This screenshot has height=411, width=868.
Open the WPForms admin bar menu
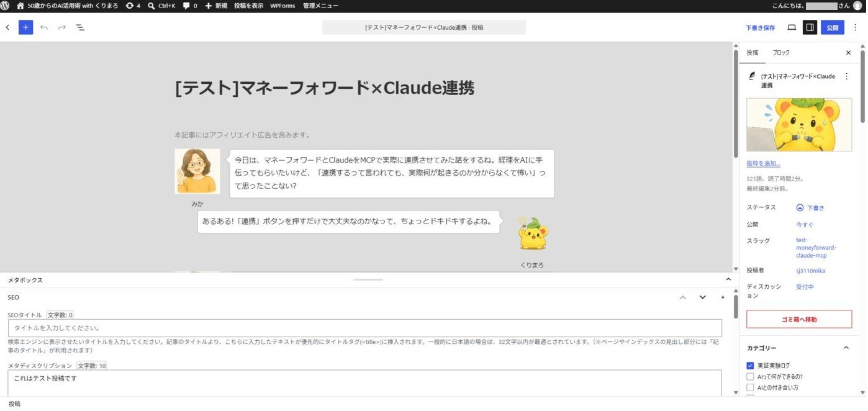pyautogui.click(x=283, y=6)
